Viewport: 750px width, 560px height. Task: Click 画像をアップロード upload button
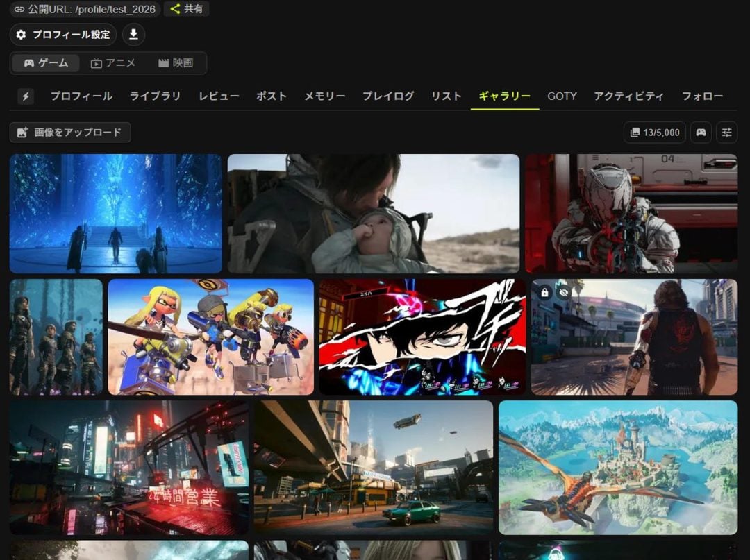(x=70, y=133)
